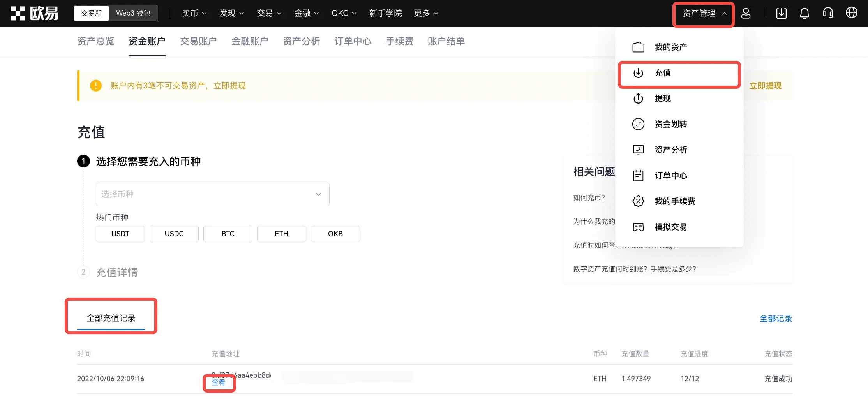Open the download app icon
Screen dimensions: 868x405
point(781,13)
